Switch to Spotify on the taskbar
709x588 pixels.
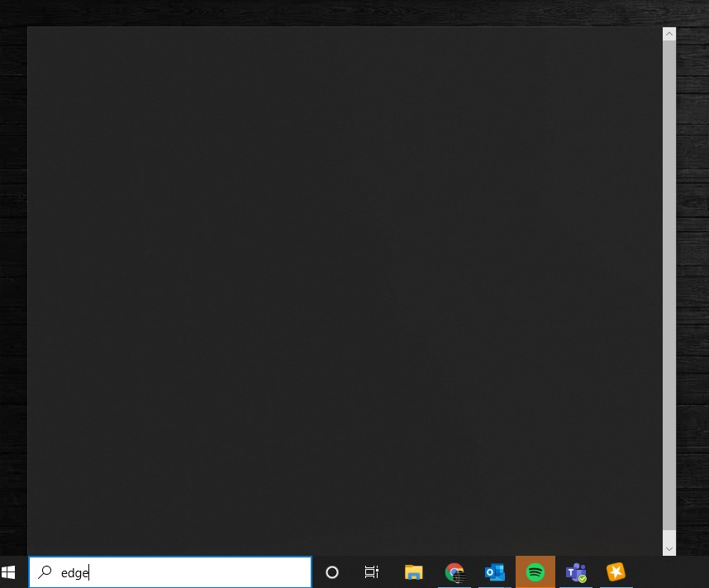(535, 572)
